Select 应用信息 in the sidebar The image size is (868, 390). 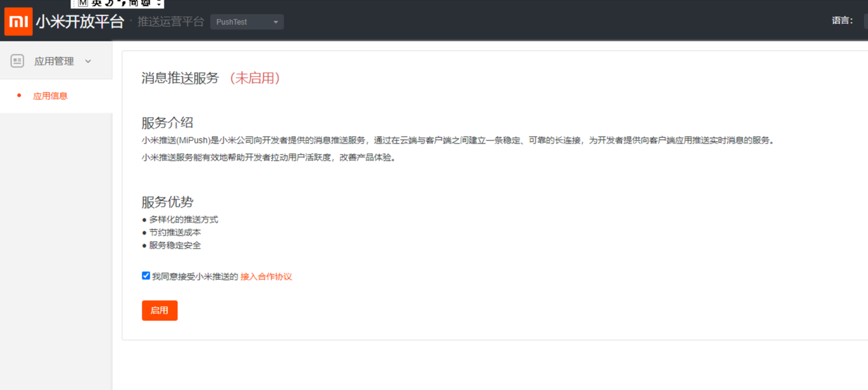tap(50, 96)
